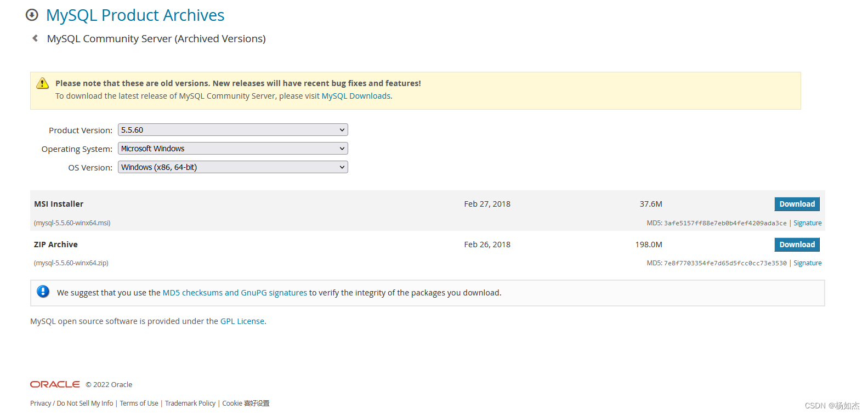The width and height of the screenshot is (868, 415).
Task: Click the bold old versions warning sentence
Action: pyautogui.click(x=238, y=83)
